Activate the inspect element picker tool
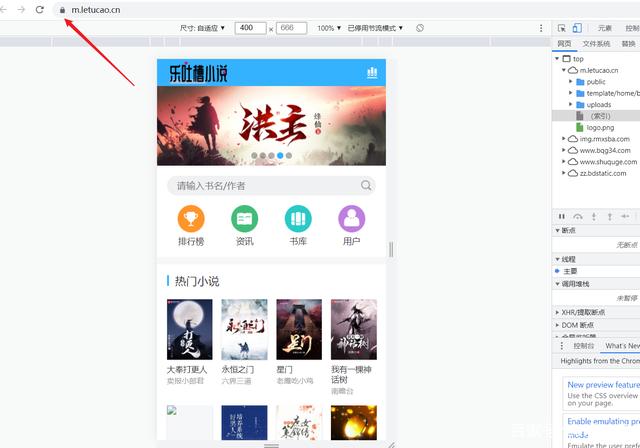 pos(562,28)
